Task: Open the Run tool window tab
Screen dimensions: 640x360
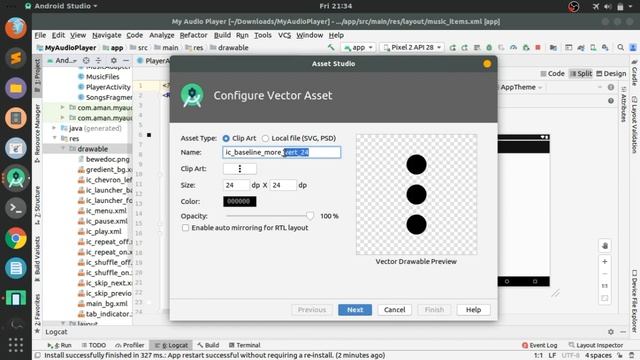Action: tap(60, 345)
